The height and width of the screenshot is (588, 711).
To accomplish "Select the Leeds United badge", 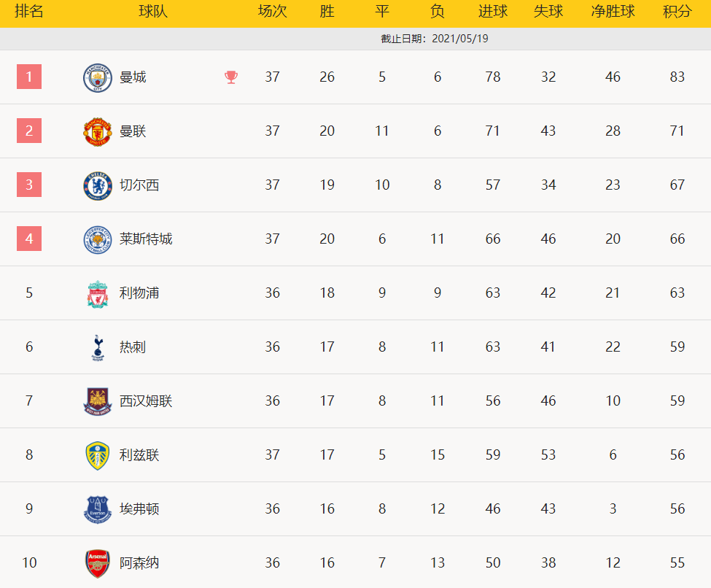I will pyautogui.click(x=98, y=456).
